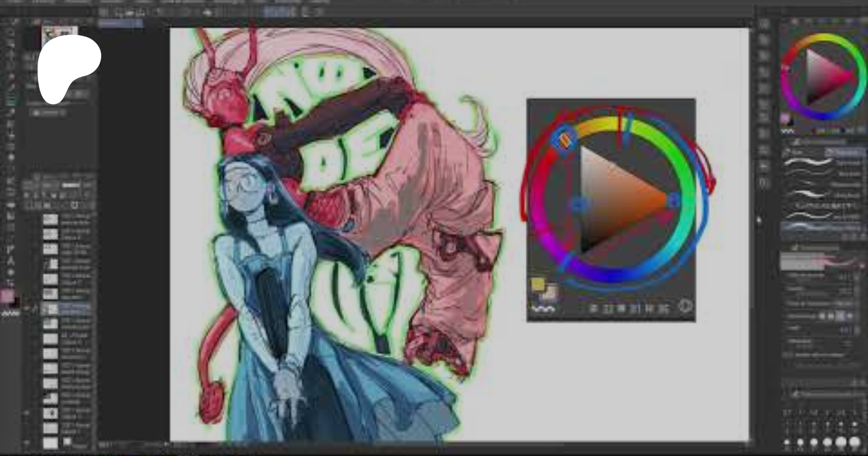Viewport: 868px width, 456px height.
Task: Open the document tab above the canvas
Action: click(121, 23)
